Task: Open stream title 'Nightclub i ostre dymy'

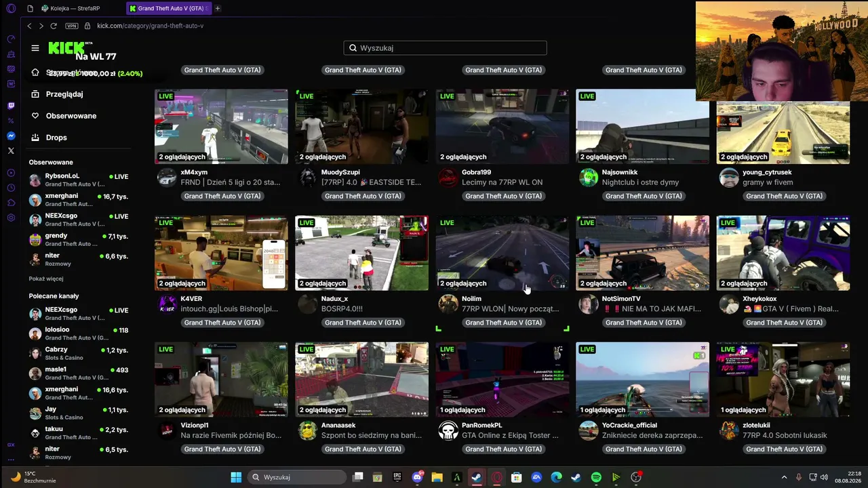Action: pos(640,182)
